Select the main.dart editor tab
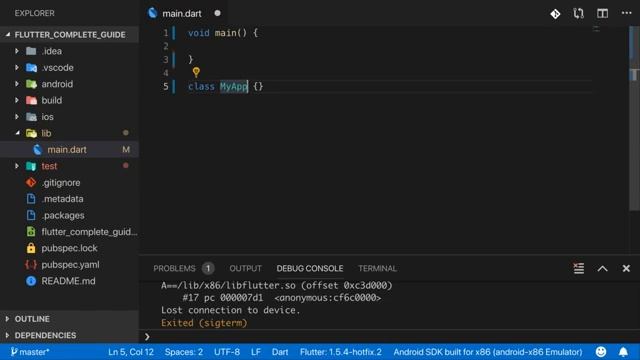This screenshot has height=360, width=640. click(182, 13)
